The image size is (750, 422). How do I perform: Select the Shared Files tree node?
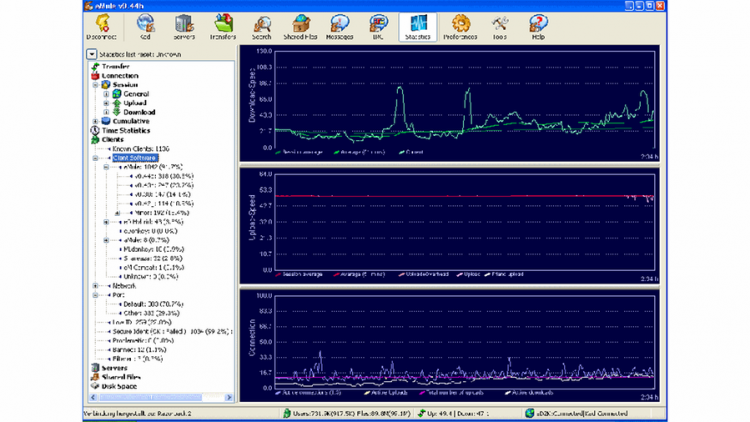coord(121,377)
